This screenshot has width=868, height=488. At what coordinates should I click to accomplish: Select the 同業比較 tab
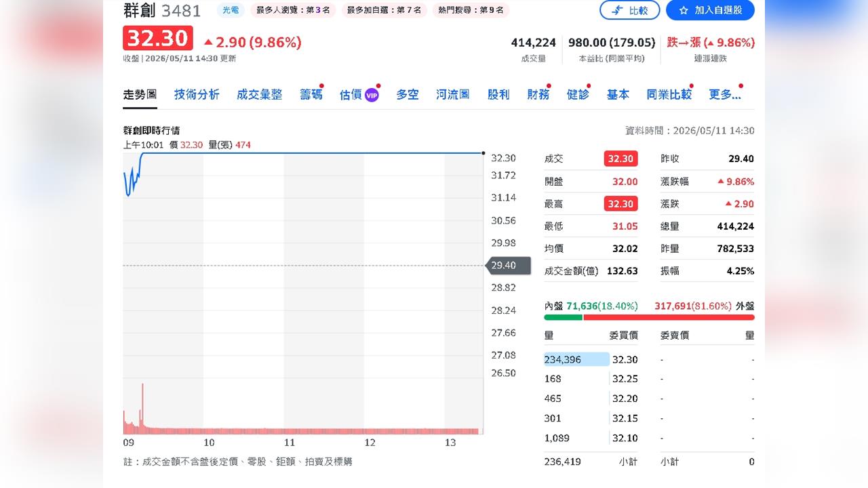[669, 95]
